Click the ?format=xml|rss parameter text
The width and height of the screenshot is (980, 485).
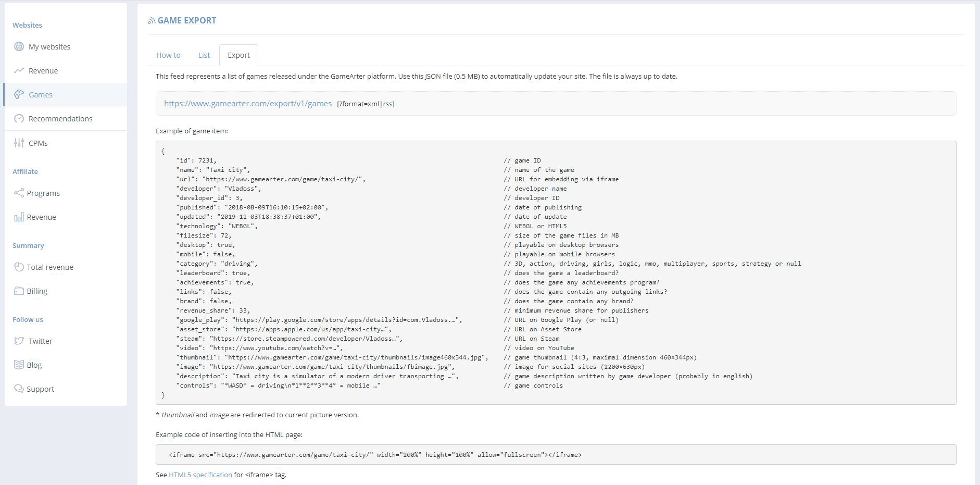366,104
